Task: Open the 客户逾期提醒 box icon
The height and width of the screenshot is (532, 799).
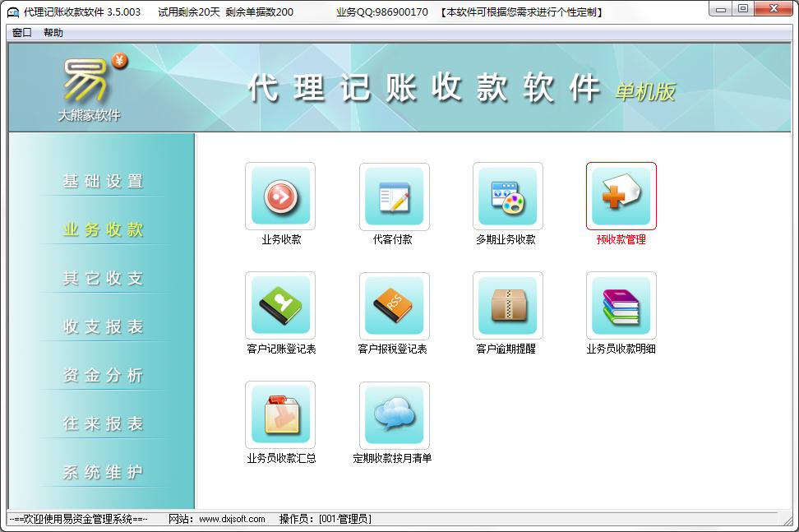Action: tap(507, 305)
